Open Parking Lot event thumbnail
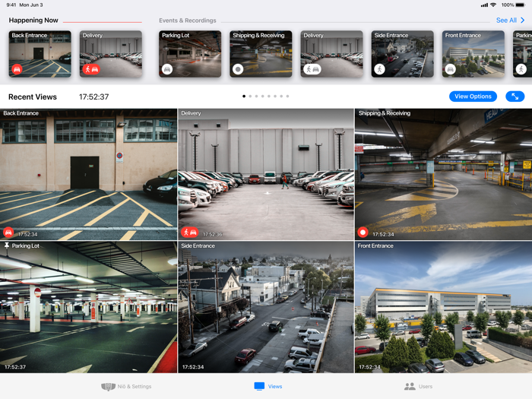Viewport: 532px width, 399px height. click(190, 54)
